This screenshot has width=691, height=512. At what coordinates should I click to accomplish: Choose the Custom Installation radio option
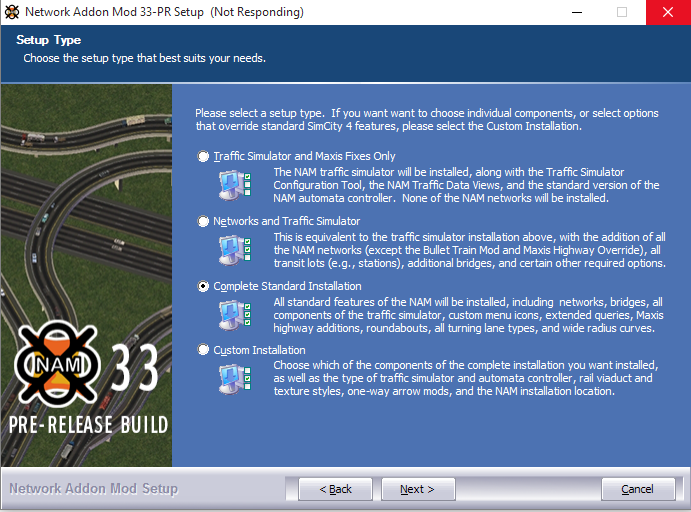(203, 350)
